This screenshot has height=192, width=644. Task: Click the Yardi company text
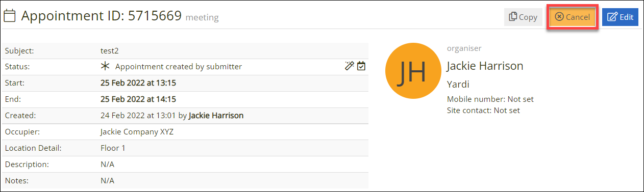pos(458,84)
